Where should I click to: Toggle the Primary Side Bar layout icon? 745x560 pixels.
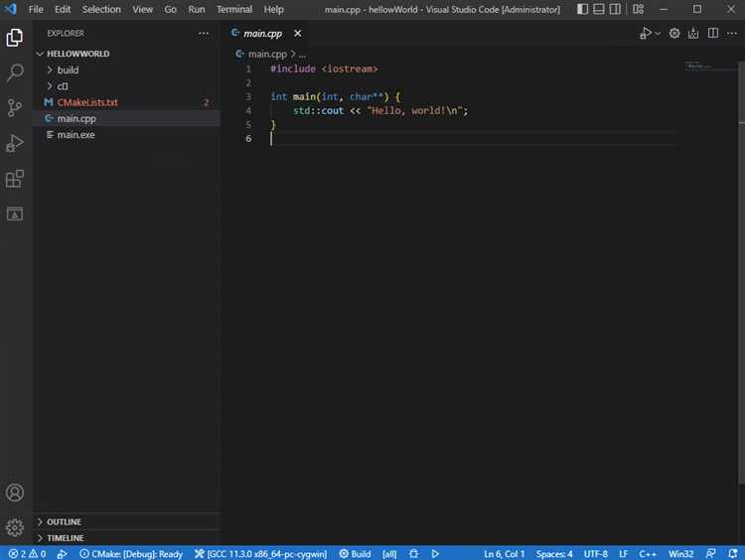[x=582, y=9]
